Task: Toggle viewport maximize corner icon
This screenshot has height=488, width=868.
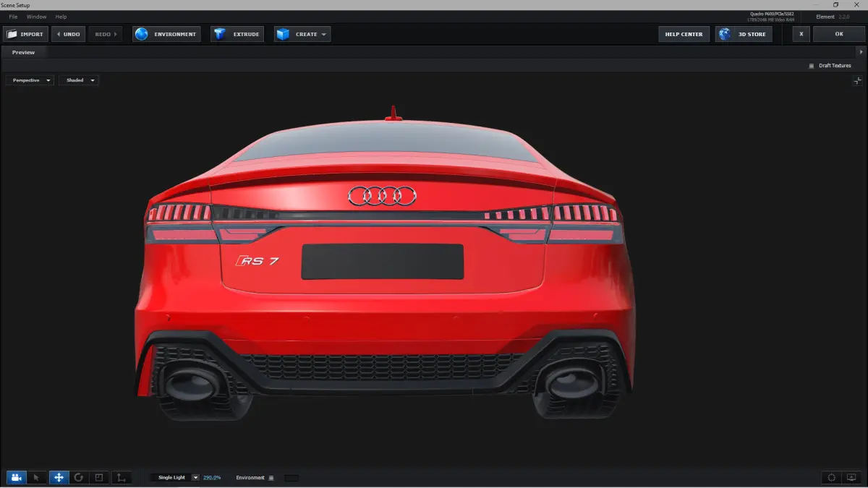Action: [857, 81]
